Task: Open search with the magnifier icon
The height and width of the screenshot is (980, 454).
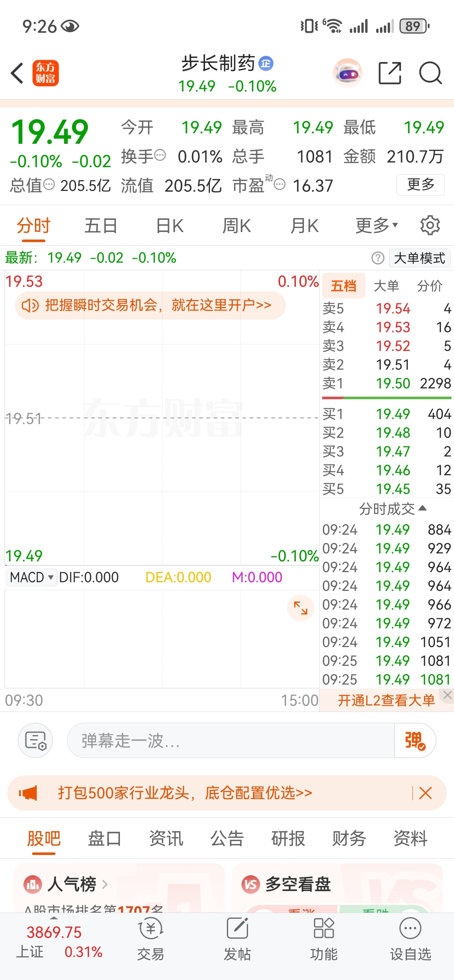Action: point(431,73)
